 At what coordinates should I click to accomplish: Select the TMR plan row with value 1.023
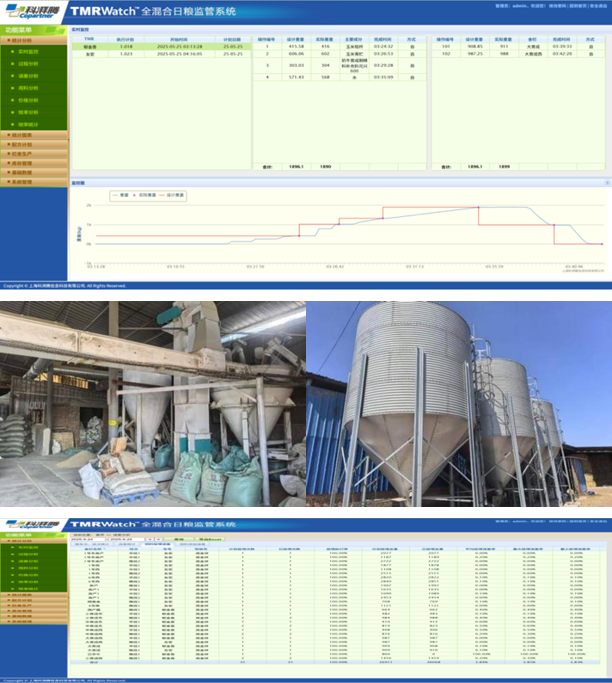point(162,54)
